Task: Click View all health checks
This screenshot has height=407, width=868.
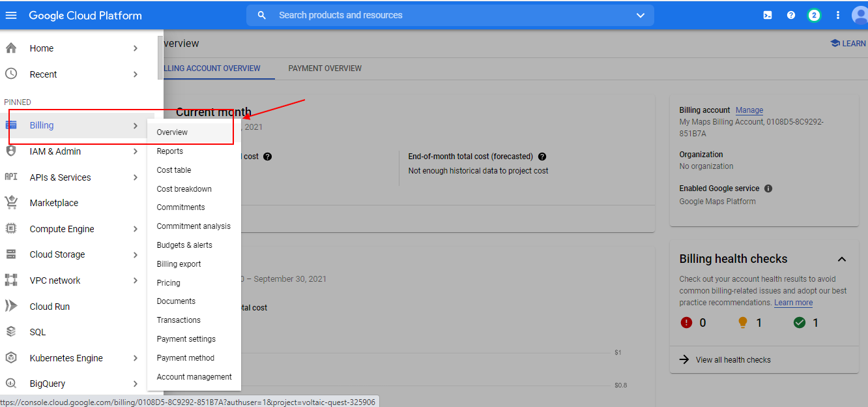Action: [733, 360]
